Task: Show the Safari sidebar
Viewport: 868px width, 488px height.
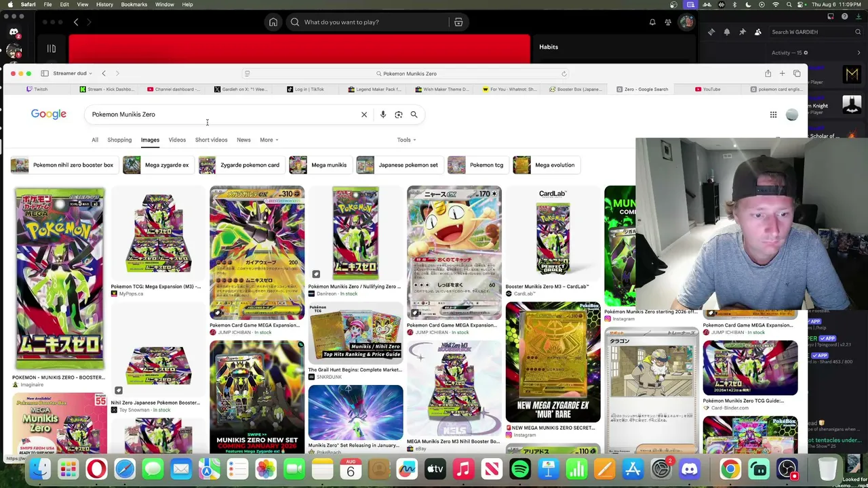Action: pyautogui.click(x=45, y=73)
